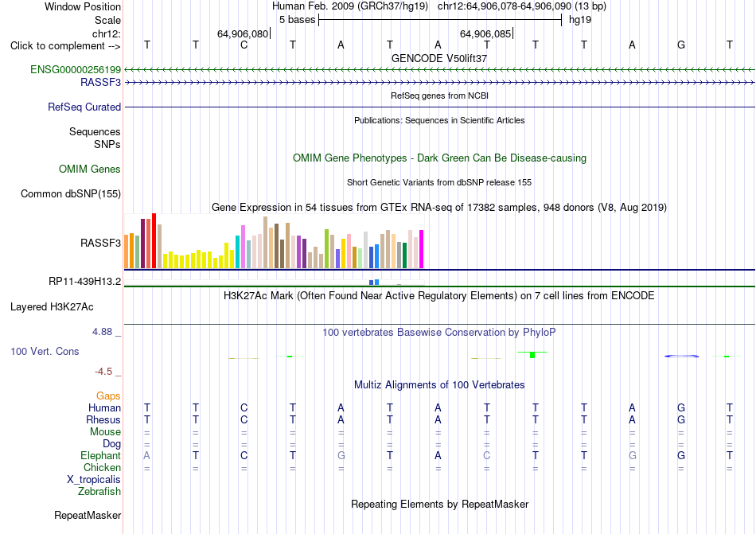Image resolution: width=756 pixels, height=534 pixels.
Task: Click the G base in the chr12 sequence row
Action: tap(680, 45)
